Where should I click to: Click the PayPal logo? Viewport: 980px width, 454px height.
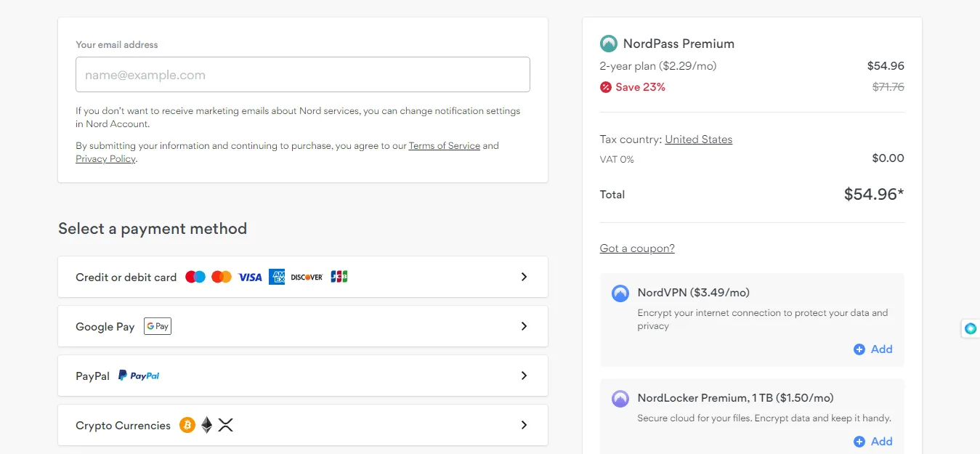139,376
